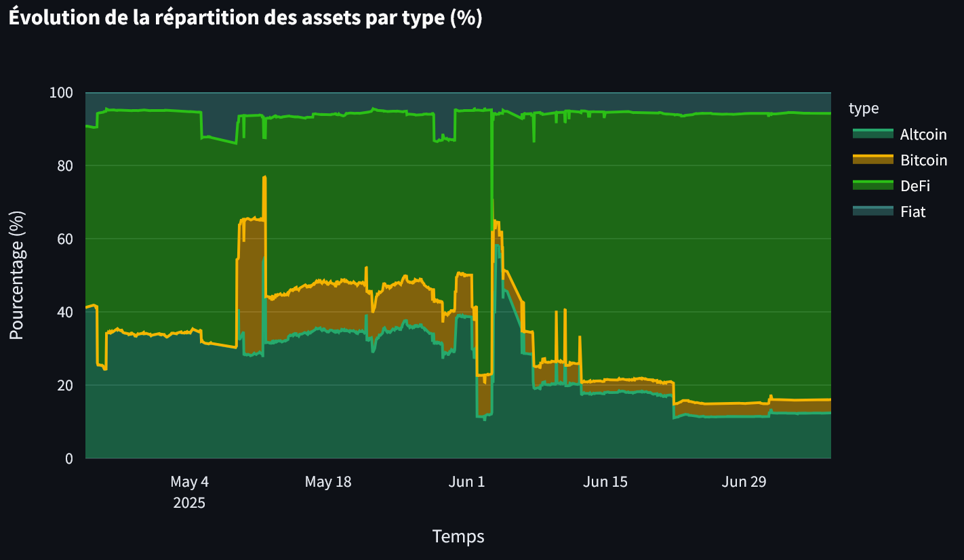The width and height of the screenshot is (964, 560).
Task: Toggle DeFi trace from the legend text
Action: [915, 186]
